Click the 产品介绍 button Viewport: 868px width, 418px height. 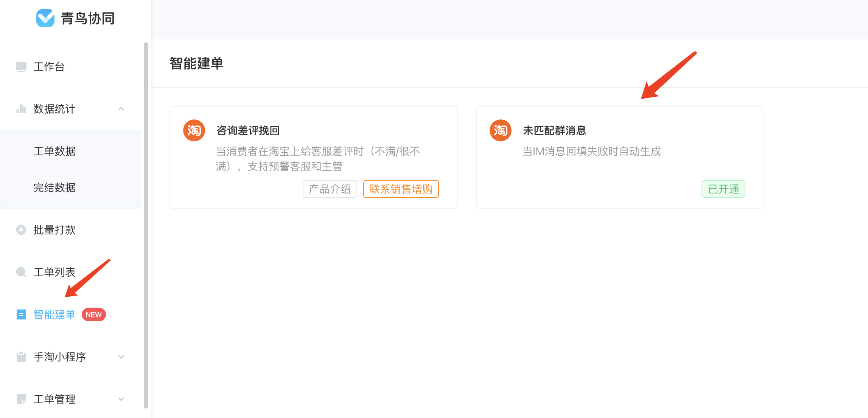[330, 189]
